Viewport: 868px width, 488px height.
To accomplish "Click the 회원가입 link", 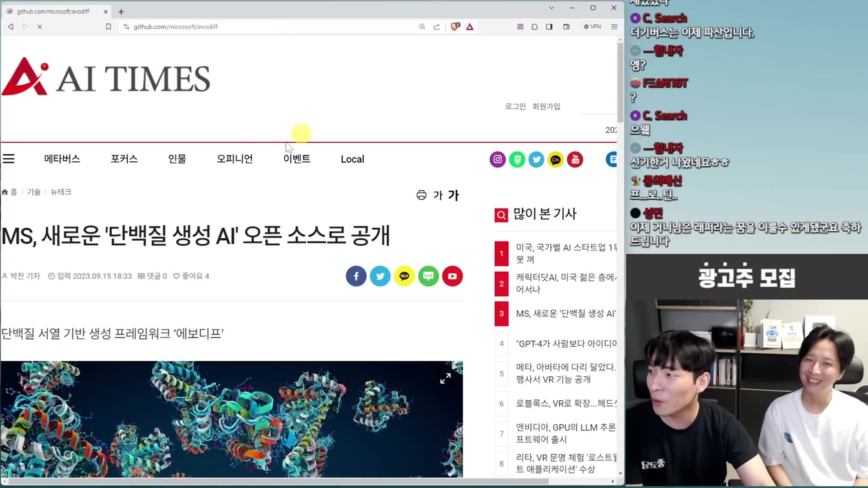I will pyautogui.click(x=546, y=107).
